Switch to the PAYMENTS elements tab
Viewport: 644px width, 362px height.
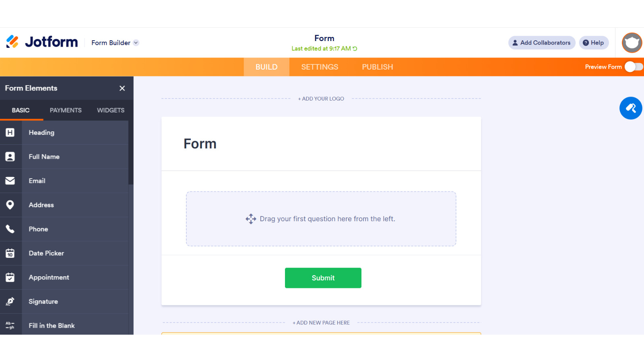(x=66, y=110)
